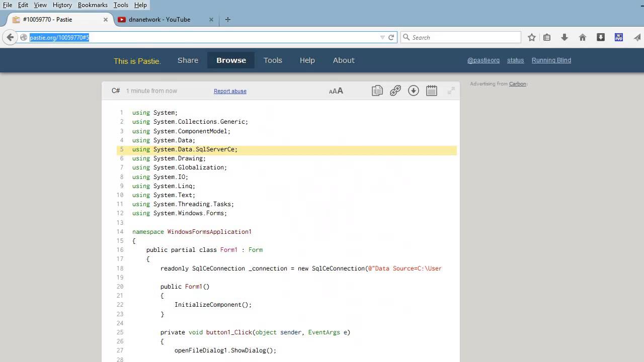Select the #10059770 - Pastie tab

click(x=60, y=20)
